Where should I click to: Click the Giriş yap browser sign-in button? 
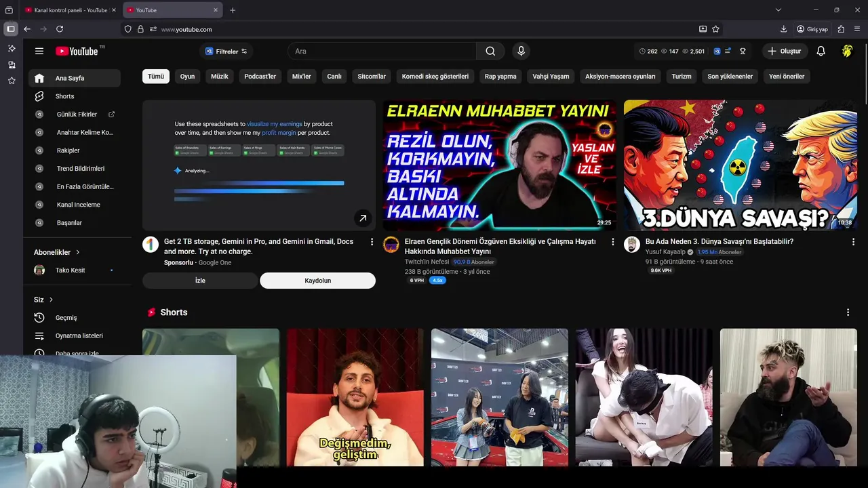(x=812, y=29)
